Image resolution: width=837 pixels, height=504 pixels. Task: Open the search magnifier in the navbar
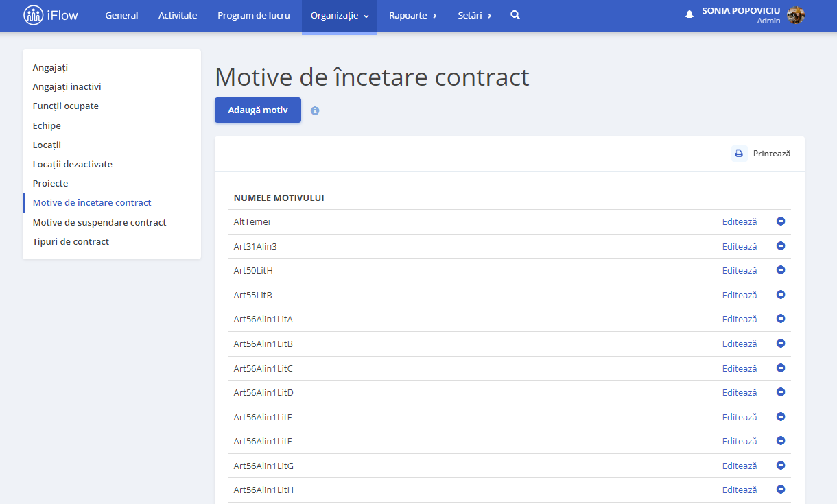(515, 15)
